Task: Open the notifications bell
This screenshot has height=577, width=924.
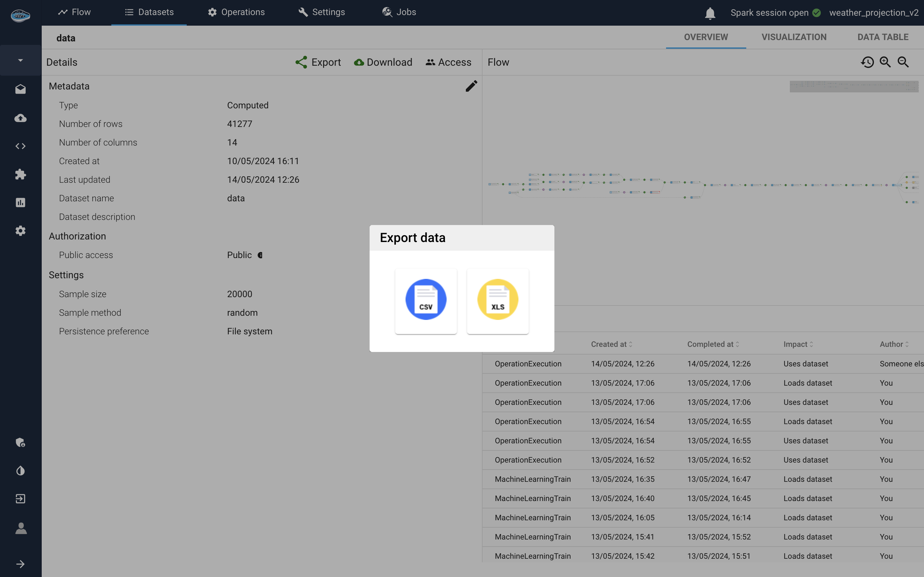Action: [710, 13]
